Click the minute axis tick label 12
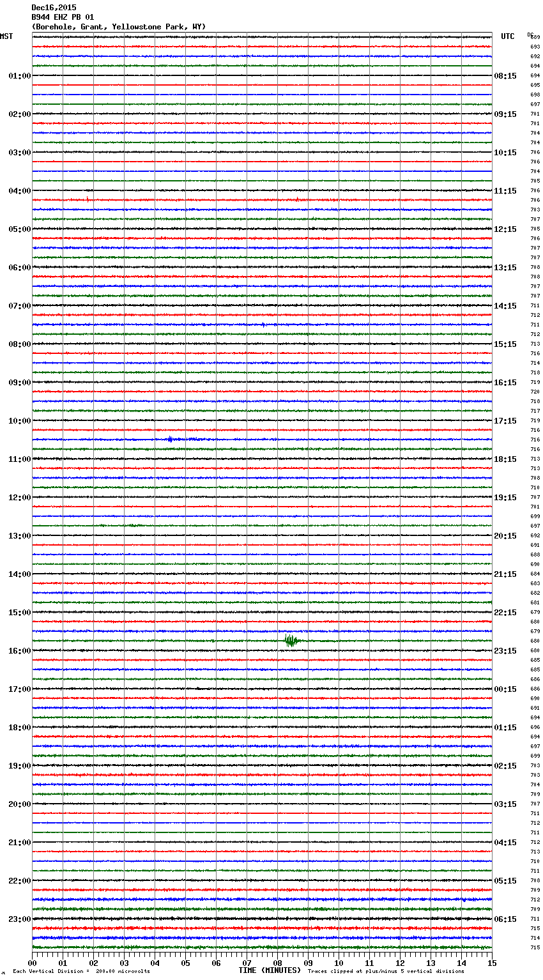 tap(400, 963)
